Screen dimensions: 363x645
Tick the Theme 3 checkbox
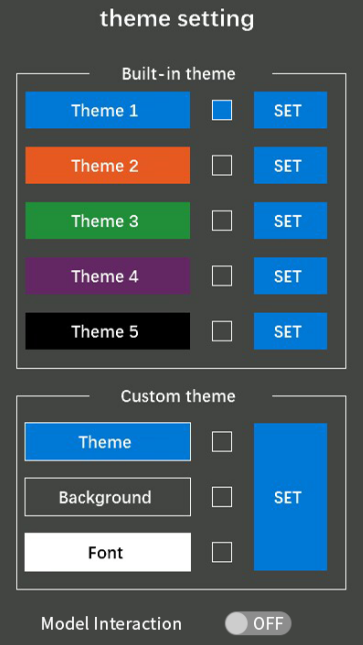click(222, 220)
